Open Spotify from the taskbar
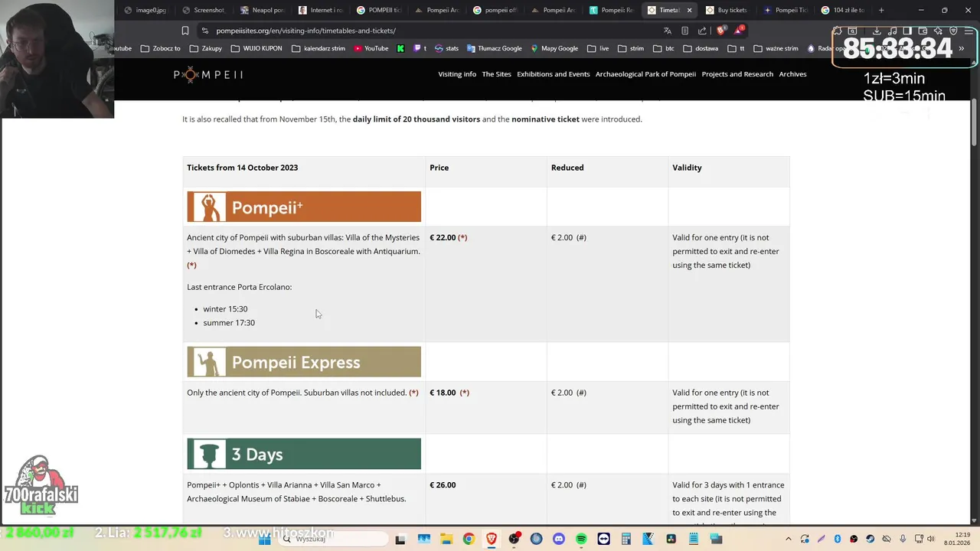980x551 pixels. 581,539
